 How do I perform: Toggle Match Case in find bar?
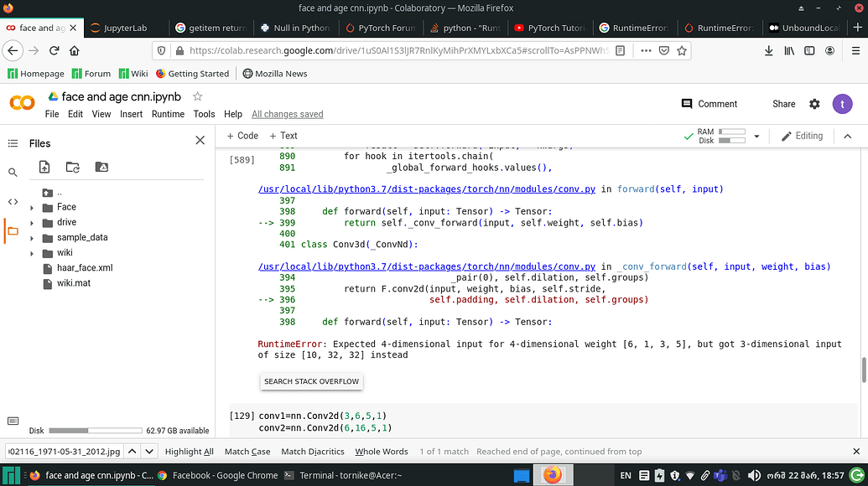[247, 452]
